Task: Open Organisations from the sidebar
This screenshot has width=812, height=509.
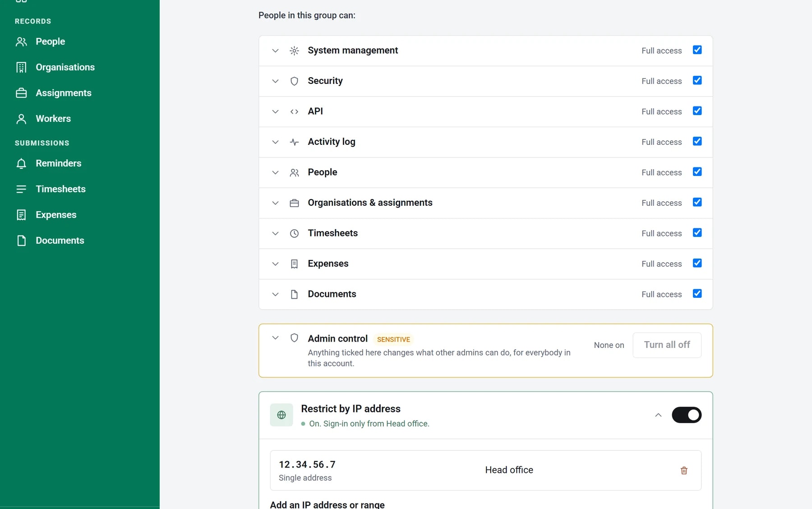Action: 65,67
